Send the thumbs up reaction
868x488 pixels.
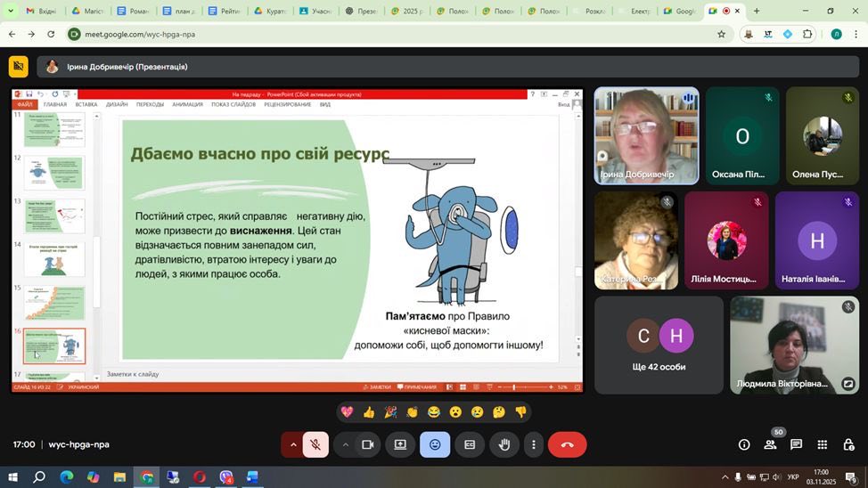pyautogui.click(x=369, y=411)
